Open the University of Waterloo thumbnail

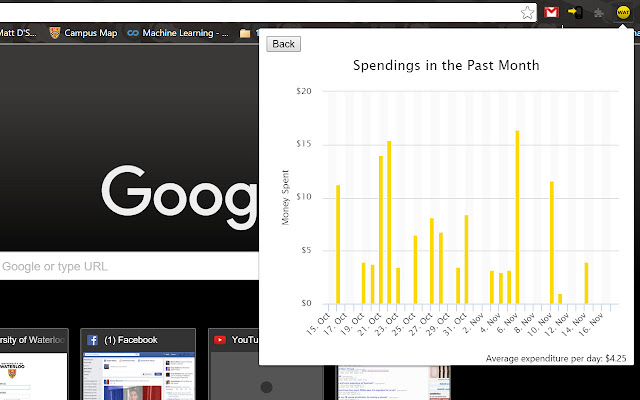point(34,364)
